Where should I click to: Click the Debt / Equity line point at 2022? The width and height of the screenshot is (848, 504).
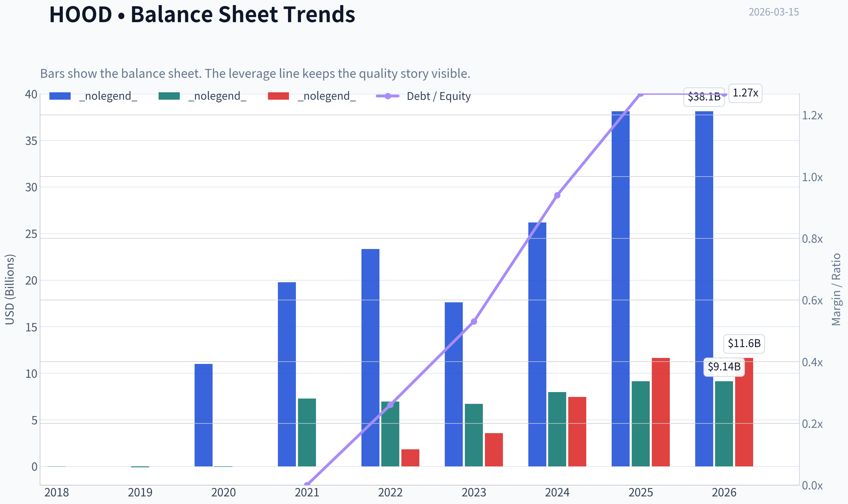click(x=391, y=405)
